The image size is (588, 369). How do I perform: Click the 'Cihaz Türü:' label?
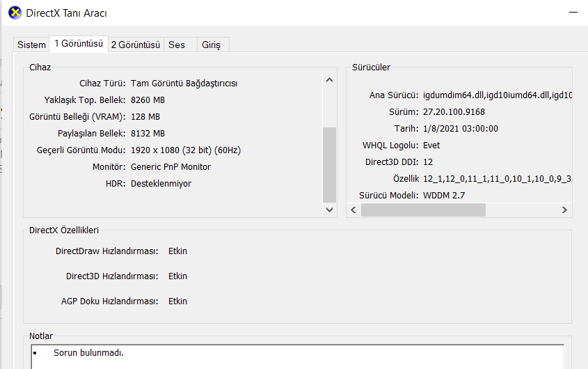102,84
